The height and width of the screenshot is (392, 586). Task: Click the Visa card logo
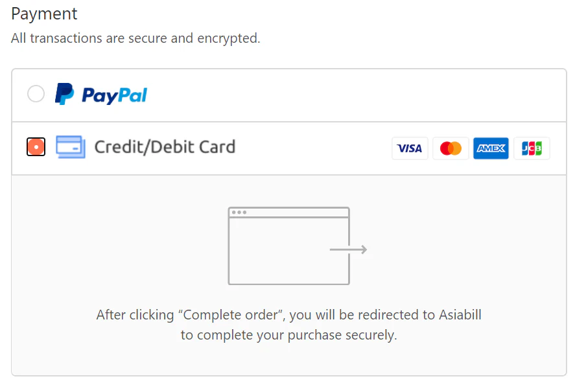(410, 148)
